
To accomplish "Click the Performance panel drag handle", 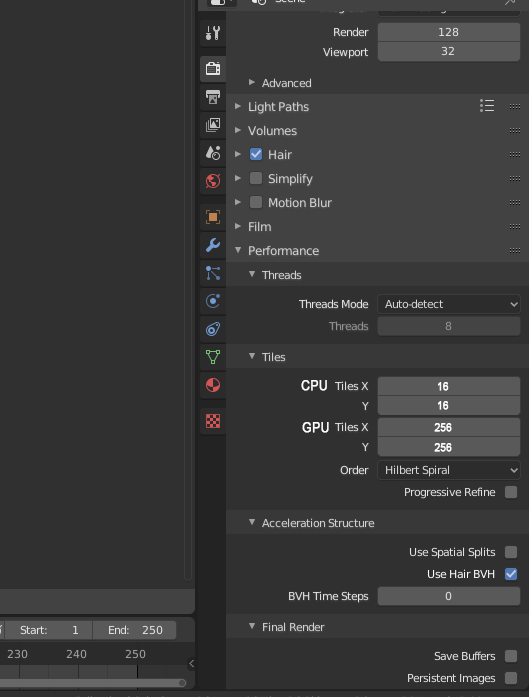I will 515,250.
